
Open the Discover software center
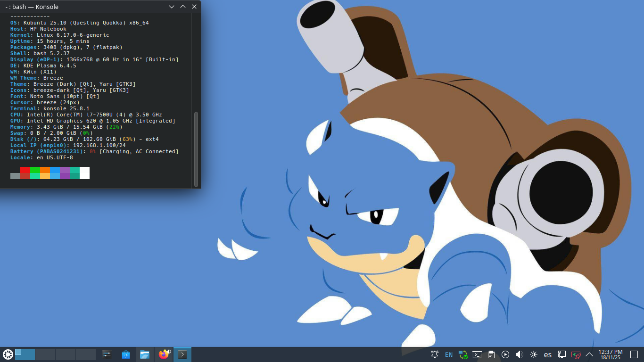coord(126,354)
